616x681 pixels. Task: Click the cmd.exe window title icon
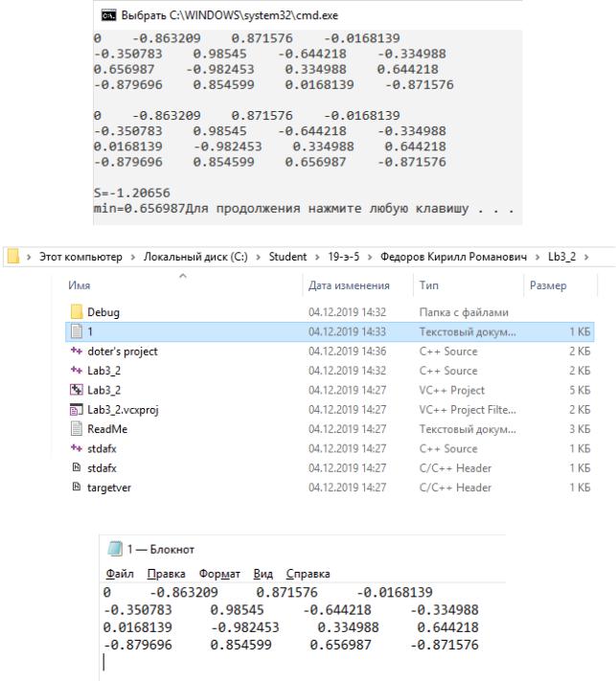(x=108, y=15)
